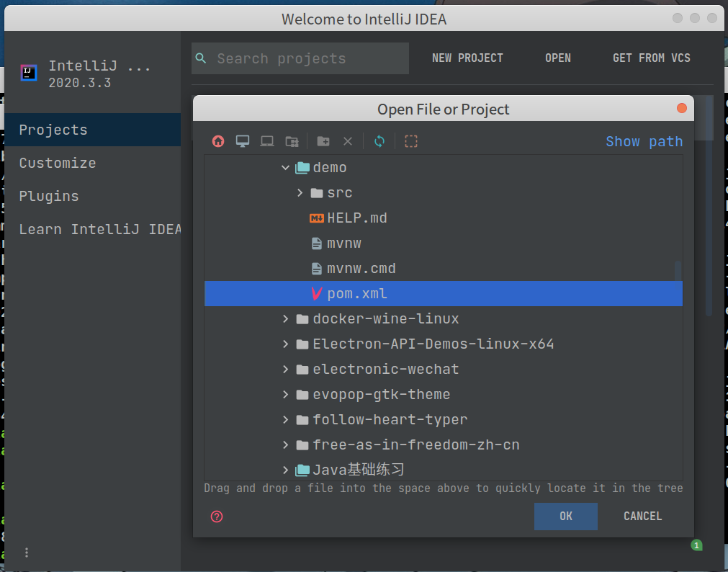
Task: Jump to module directory icon
Action: [x=292, y=141]
